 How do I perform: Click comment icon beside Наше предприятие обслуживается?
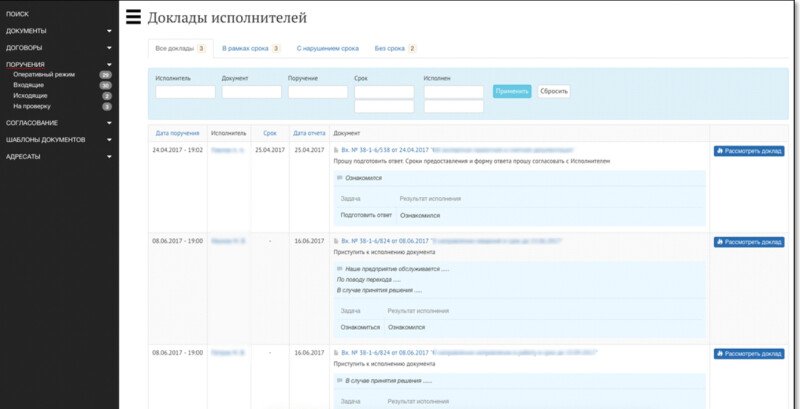[340, 269]
